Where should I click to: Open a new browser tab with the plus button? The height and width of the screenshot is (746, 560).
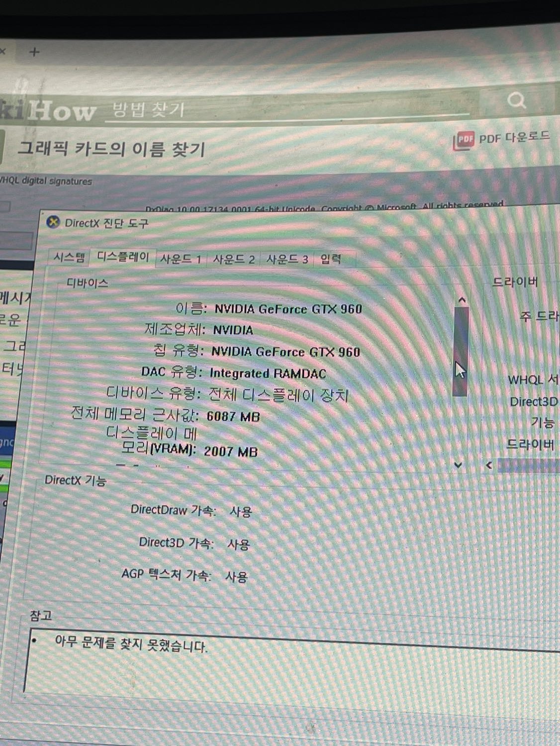34,52
